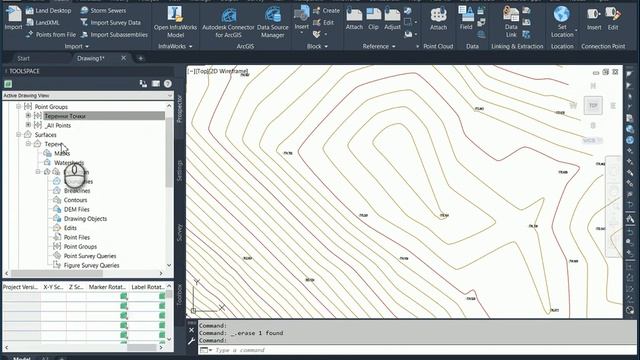Click the Marker Rotat... column header
The image size is (640, 360).
click(x=107, y=287)
